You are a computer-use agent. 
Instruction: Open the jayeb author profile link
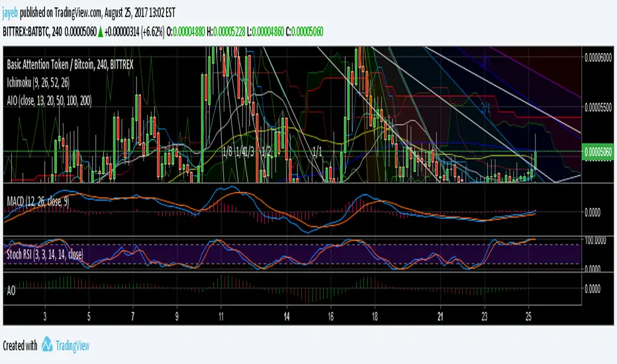10,13
